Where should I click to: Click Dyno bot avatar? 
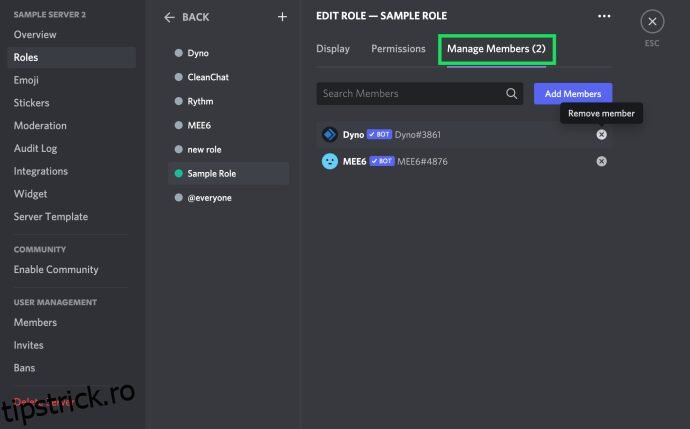329,134
